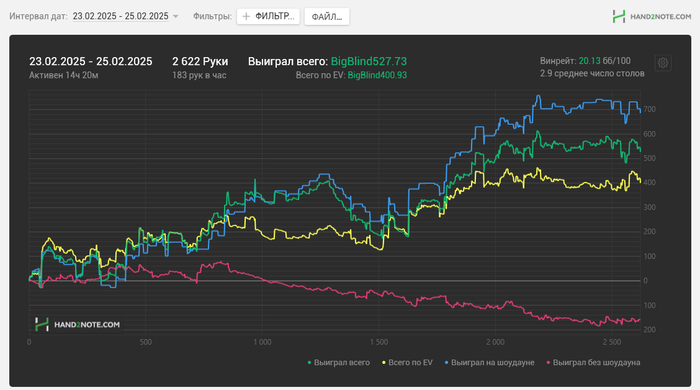Click y-axis label 700
Screen dimensions: 700x390
tap(649, 109)
